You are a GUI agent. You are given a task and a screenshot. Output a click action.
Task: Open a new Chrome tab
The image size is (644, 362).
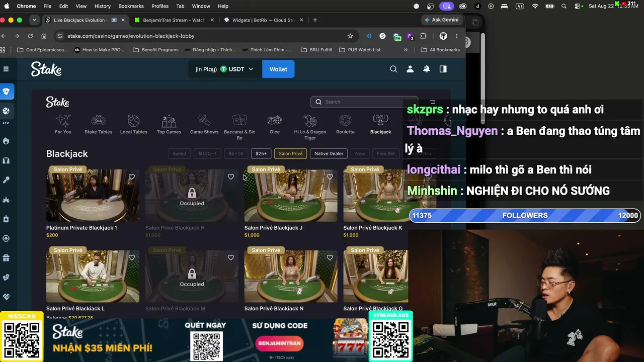[x=315, y=20]
